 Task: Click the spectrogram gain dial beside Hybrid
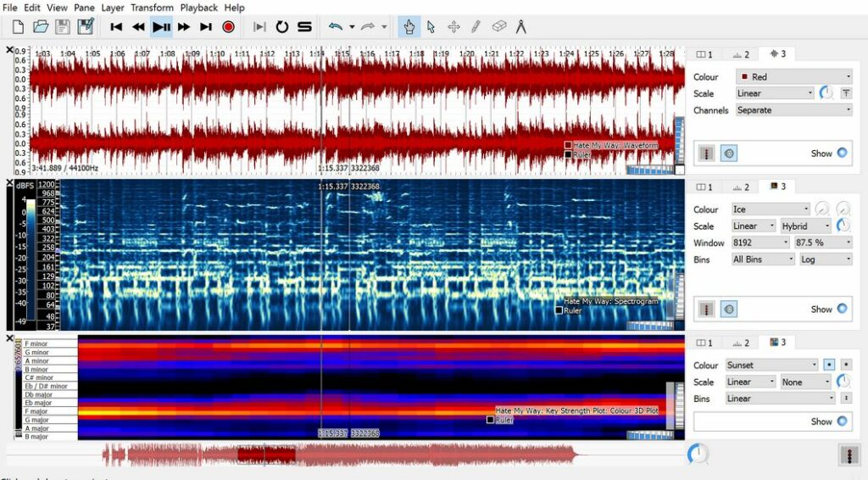[843, 225]
